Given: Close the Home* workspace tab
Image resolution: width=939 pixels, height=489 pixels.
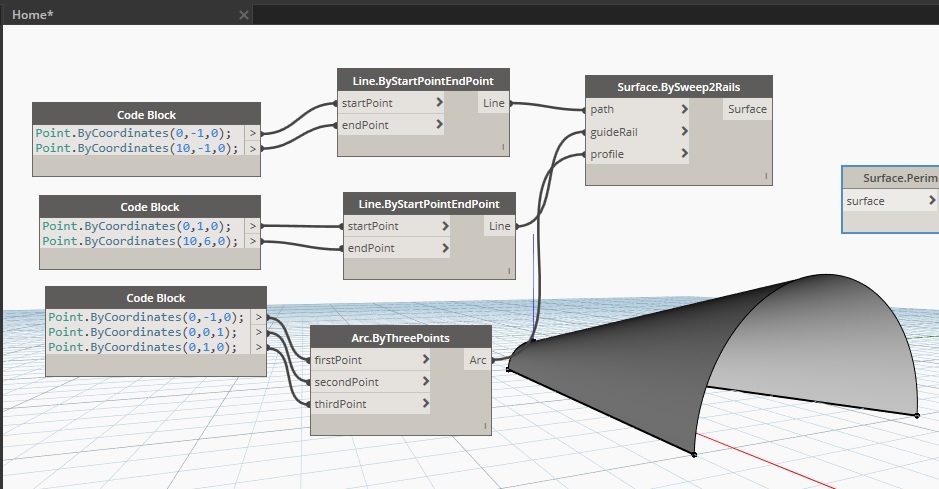Looking at the screenshot, I should (244, 15).
